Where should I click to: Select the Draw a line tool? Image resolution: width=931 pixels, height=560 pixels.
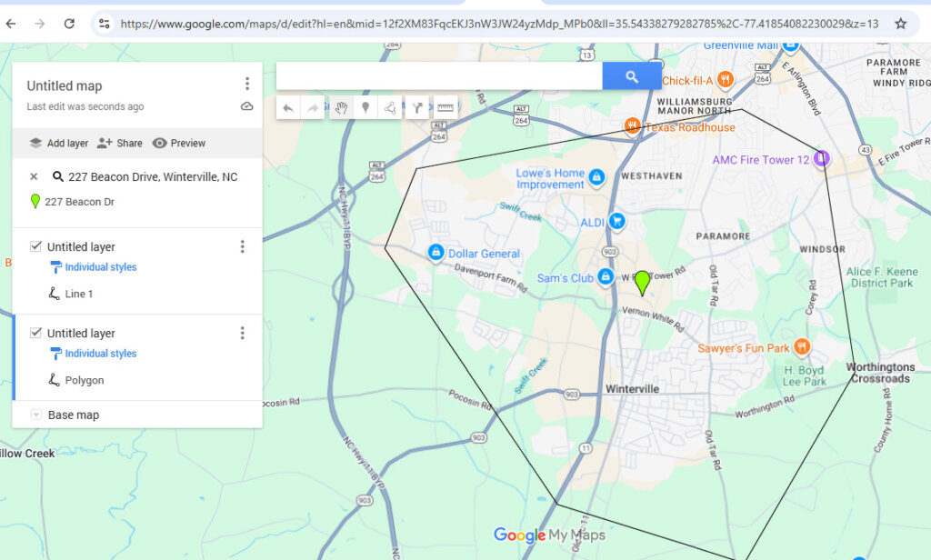click(x=390, y=108)
